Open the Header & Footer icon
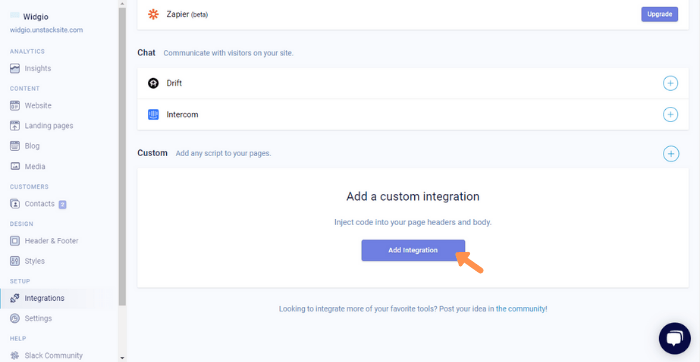The width and height of the screenshot is (700, 362). coord(15,241)
